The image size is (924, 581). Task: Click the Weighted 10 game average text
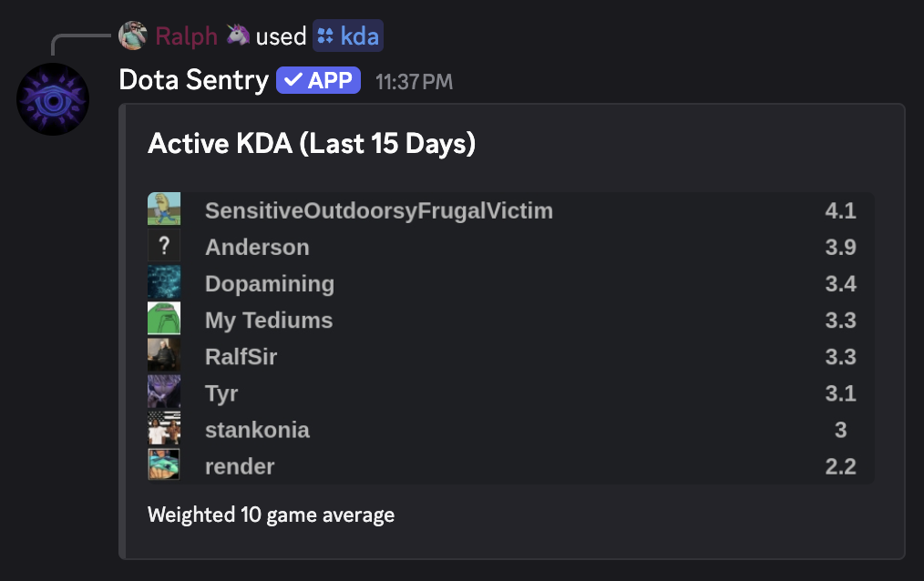tap(271, 515)
